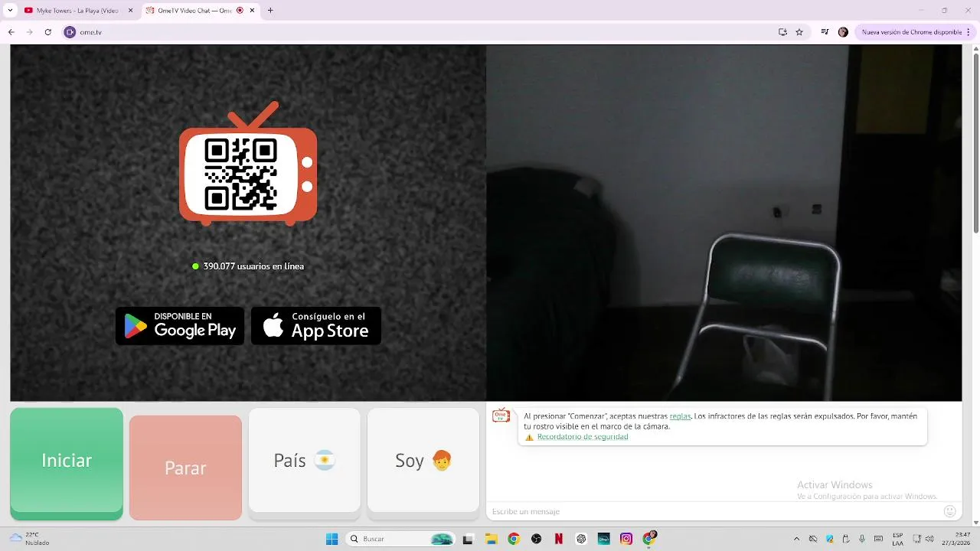Open the Soy gender selector

point(423,461)
